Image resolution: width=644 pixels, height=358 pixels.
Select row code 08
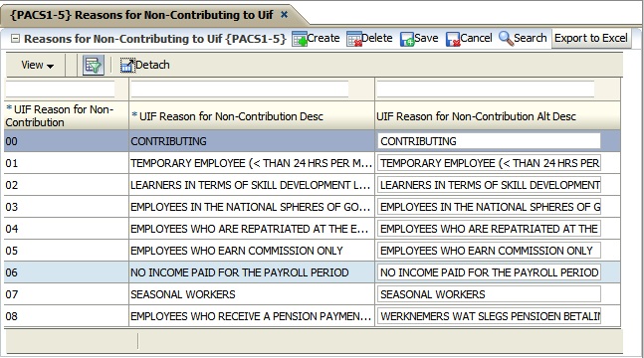(67, 316)
